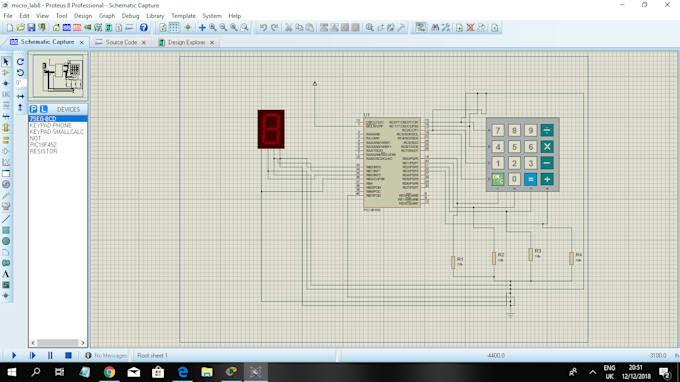This screenshot has height=382, width=680.
Task: Select the Component Mode tool
Action: (6, 72)
